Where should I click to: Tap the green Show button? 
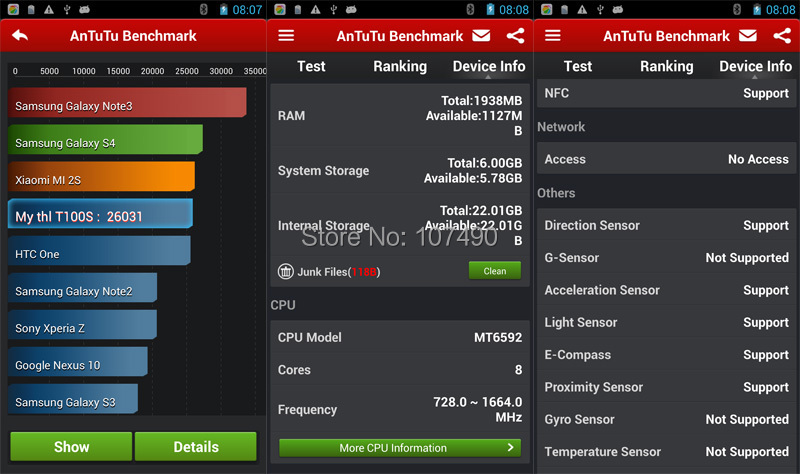tap(71, 446)
